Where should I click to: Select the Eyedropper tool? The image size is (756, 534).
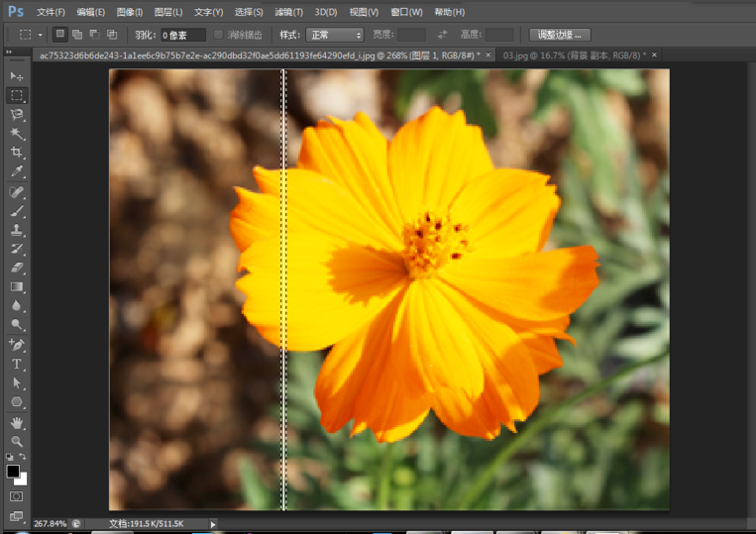coord(17,171)
